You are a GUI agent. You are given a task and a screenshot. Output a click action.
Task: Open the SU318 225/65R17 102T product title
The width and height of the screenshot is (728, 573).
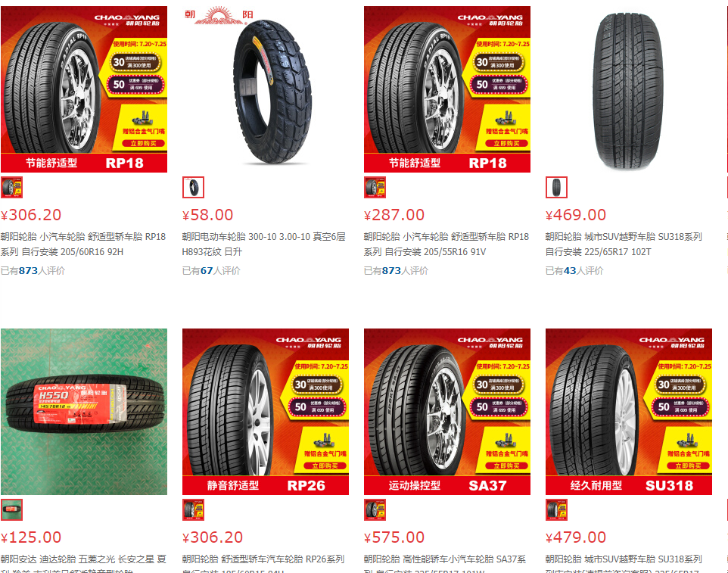coord(624,244)
